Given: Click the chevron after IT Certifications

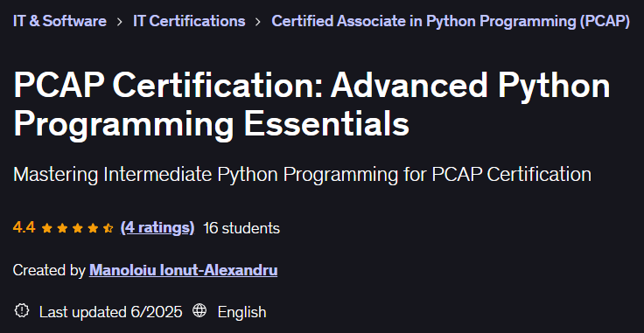Looking at the screenshot, I should coord(258,22).
